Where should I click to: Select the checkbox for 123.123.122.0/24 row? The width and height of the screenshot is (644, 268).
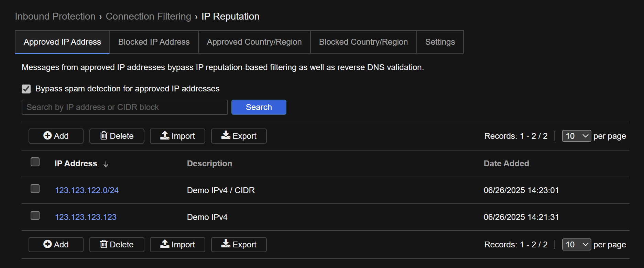click(x=35, y=189)
